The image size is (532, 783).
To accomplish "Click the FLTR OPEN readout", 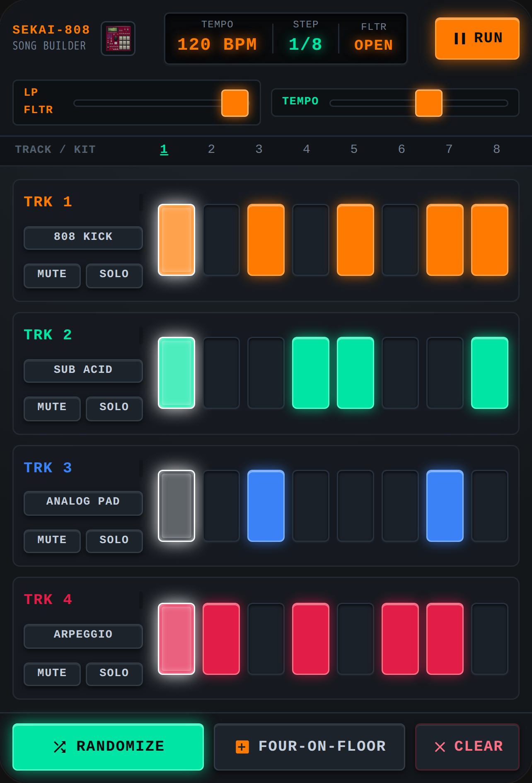I will [x=373, y=45].
